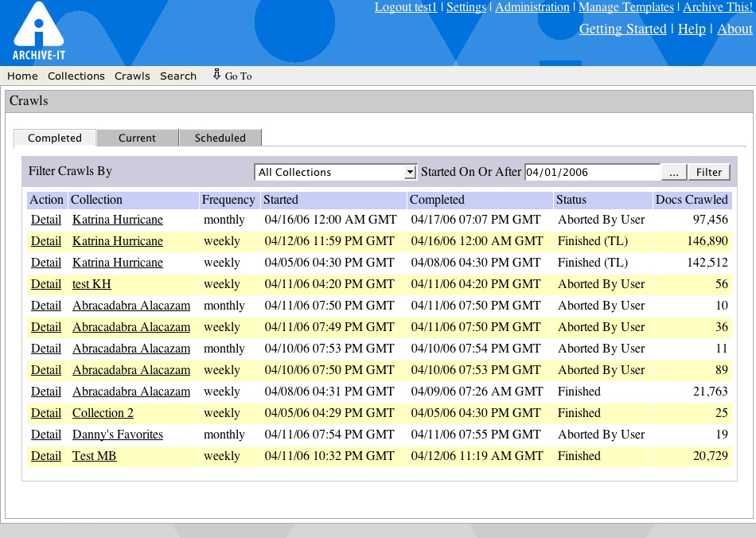Click in the Started On Or After date field
This screenshot has height=538, width=756.
tap(591, 172)
